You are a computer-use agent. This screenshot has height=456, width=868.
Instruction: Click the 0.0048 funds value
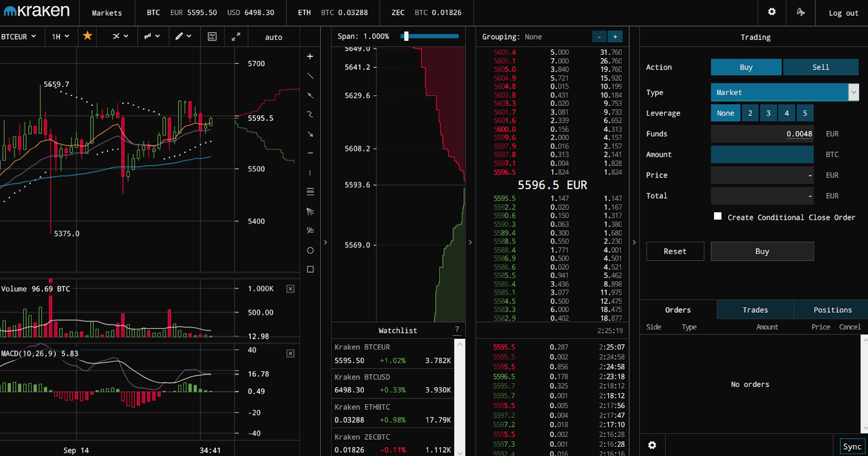click(x=799, y=134)
